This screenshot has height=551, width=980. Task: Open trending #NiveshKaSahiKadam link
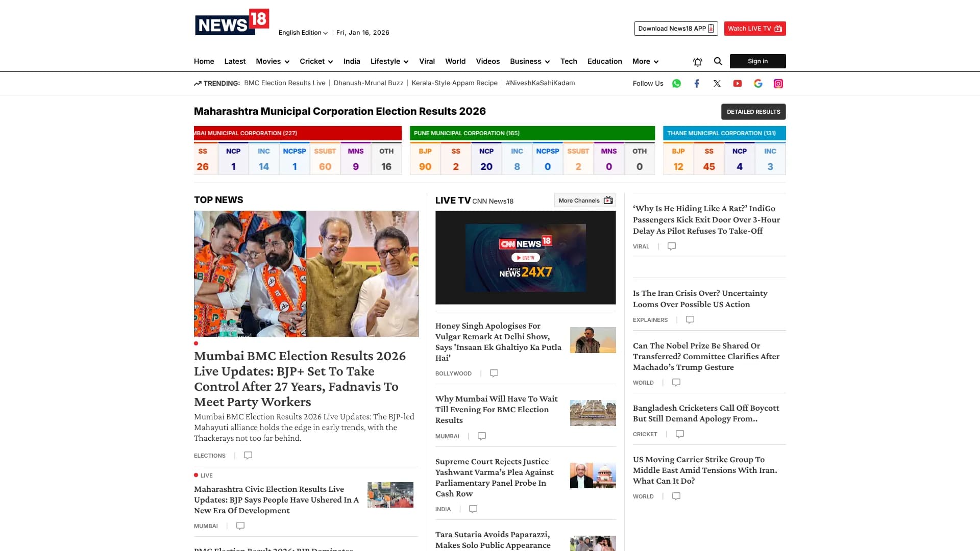point(540,83)
